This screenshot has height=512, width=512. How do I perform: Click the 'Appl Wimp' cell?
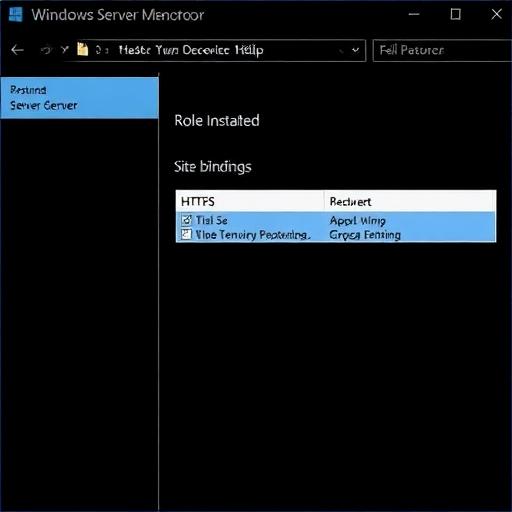[358, 221]
